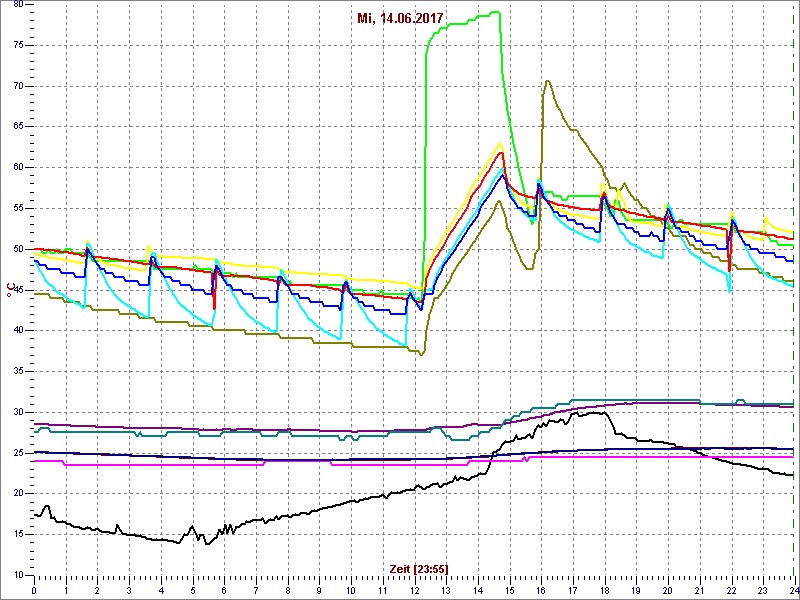Click hour 7 on the time axis
The image size is (800, 600).
[x=256, y=590]
